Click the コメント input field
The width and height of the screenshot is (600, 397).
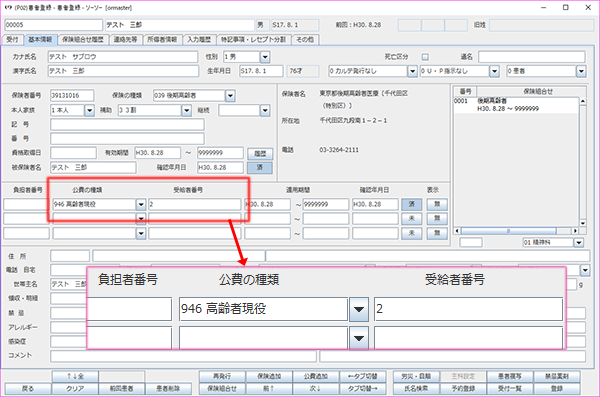pyautogui.click(x=183, y=356)
